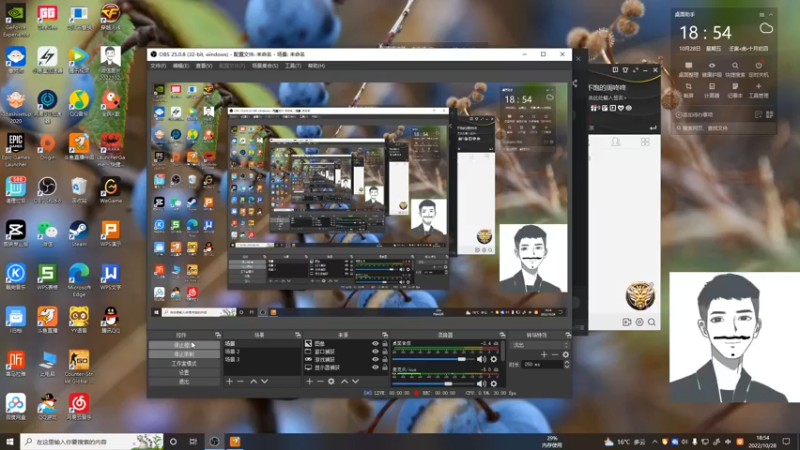This screenshot has width=800, height=450.
Task: Click the stop streaming button
Action: (x=184, y=345)
